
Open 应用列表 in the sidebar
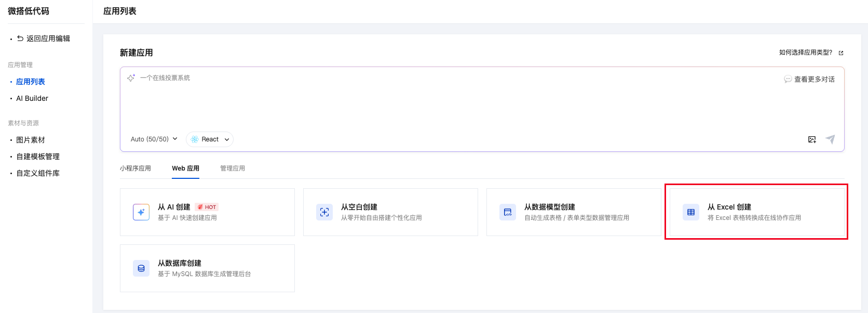click(31, 82)
